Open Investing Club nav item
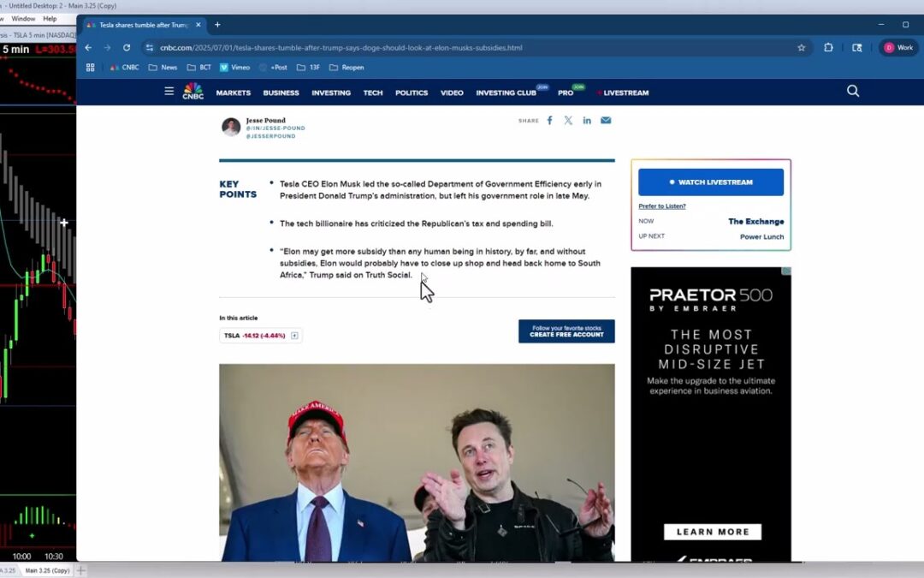The image size is (924, 578). 506,92
